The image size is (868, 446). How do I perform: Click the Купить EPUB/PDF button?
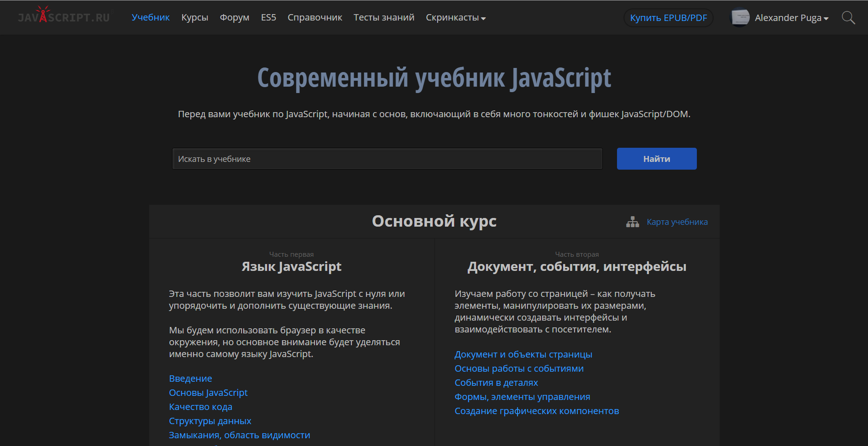tap(668, 17)
